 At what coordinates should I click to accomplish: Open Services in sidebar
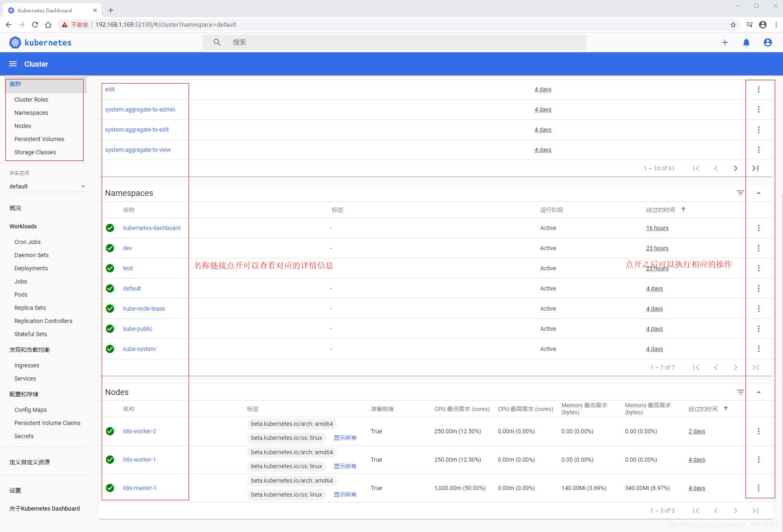(25, 379)
